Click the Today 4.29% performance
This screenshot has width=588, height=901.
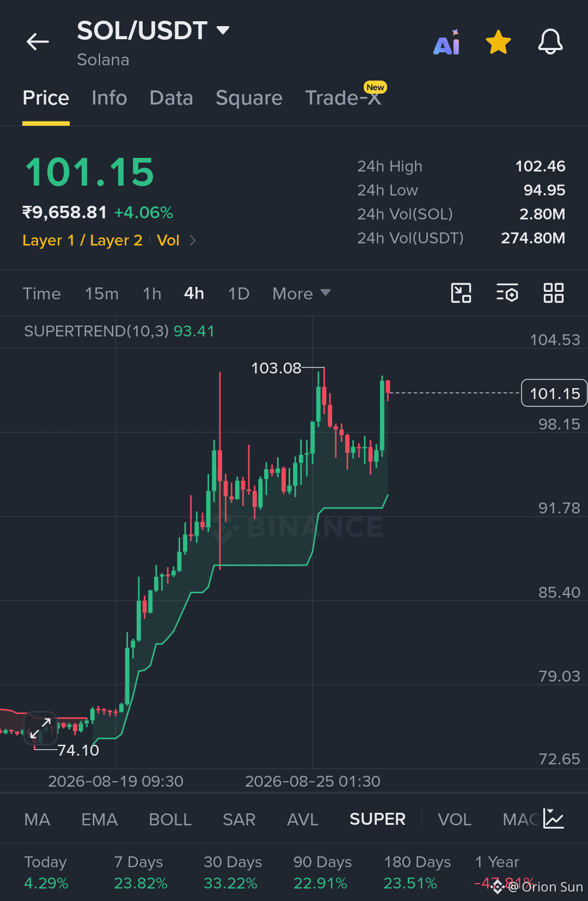[46, 872]
